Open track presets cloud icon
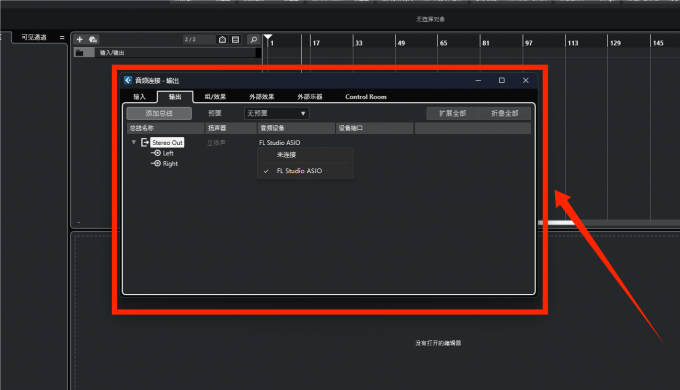 click(93, 39)
